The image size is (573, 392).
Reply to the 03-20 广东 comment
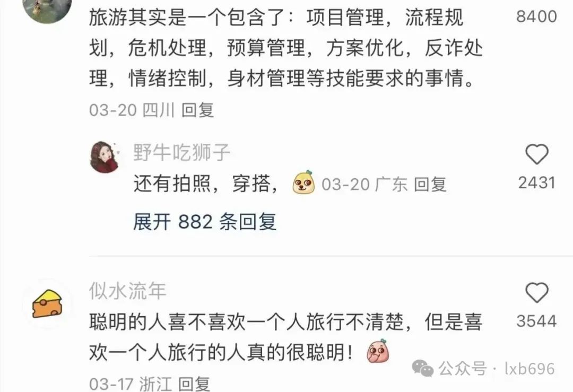tap(430, 184)
